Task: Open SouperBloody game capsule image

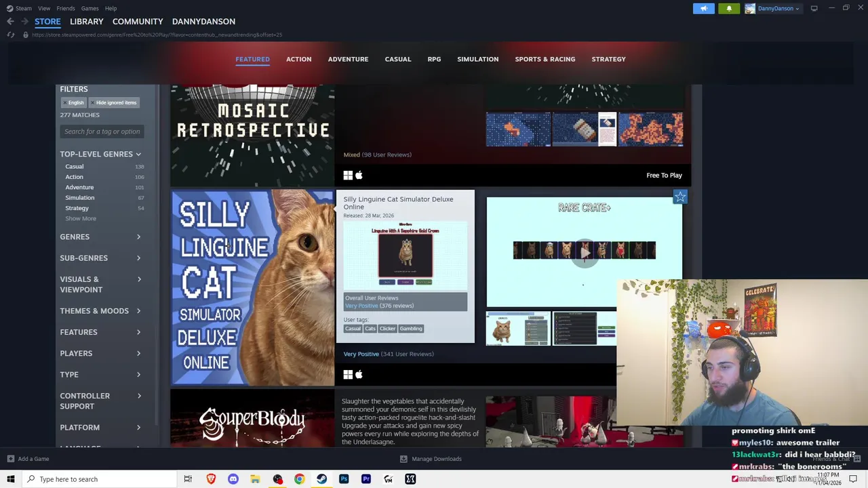Action: point(252,418)
